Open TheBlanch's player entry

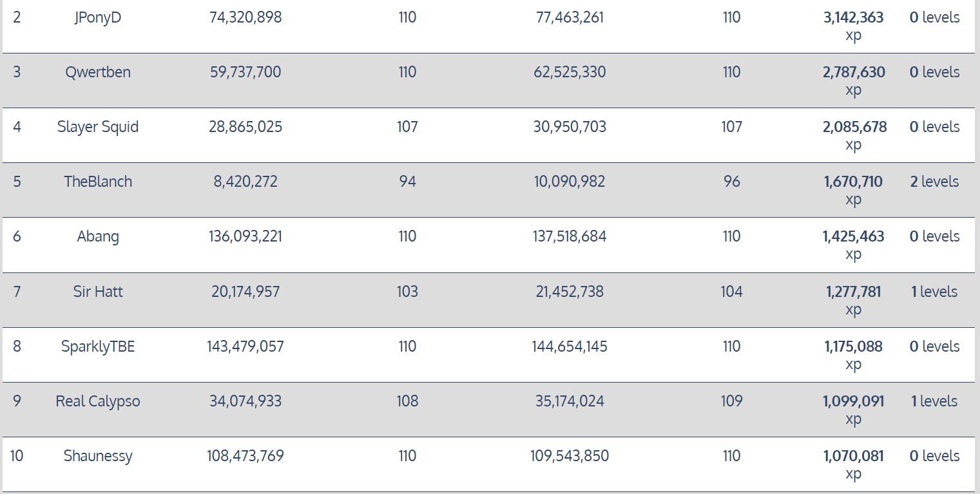tap(98, 182)
